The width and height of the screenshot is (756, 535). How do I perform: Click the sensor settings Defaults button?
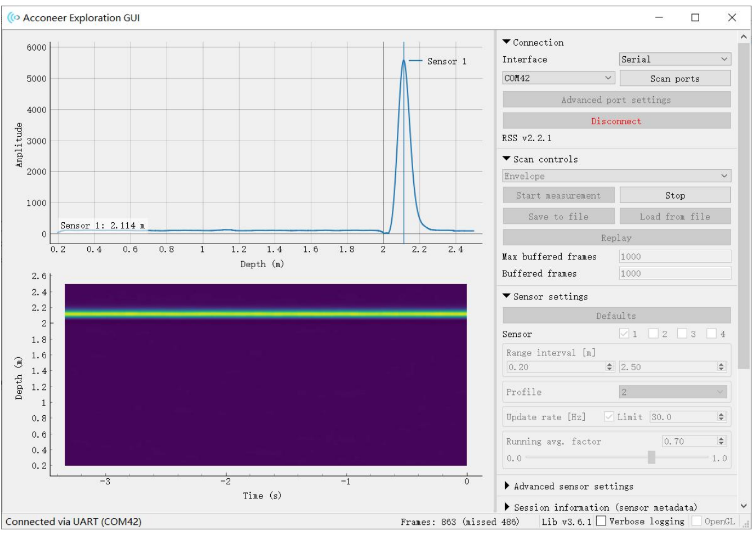click(x=616, y=316)
